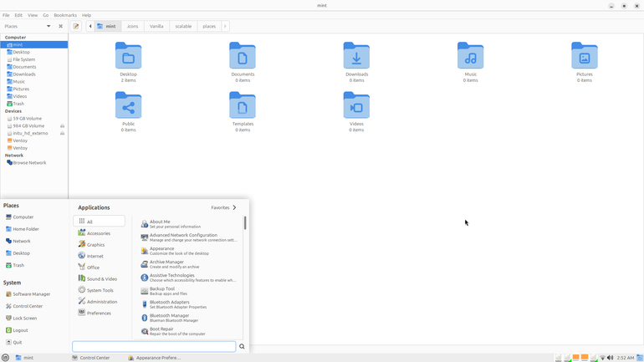Open the volume icon in system tray
Viewport: 644px width, 362px height.
tap(610, 358)
